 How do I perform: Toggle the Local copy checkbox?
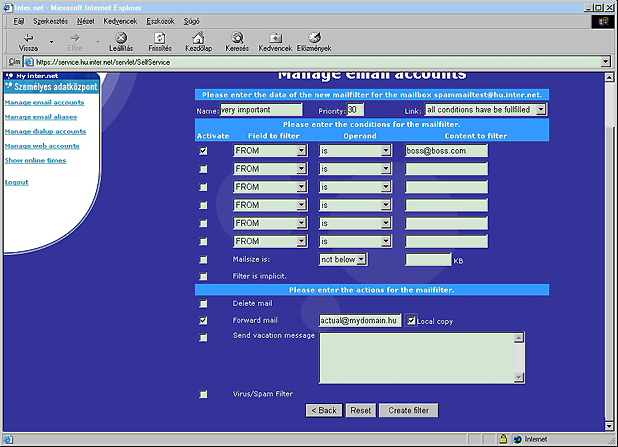(x=411, y=320)
